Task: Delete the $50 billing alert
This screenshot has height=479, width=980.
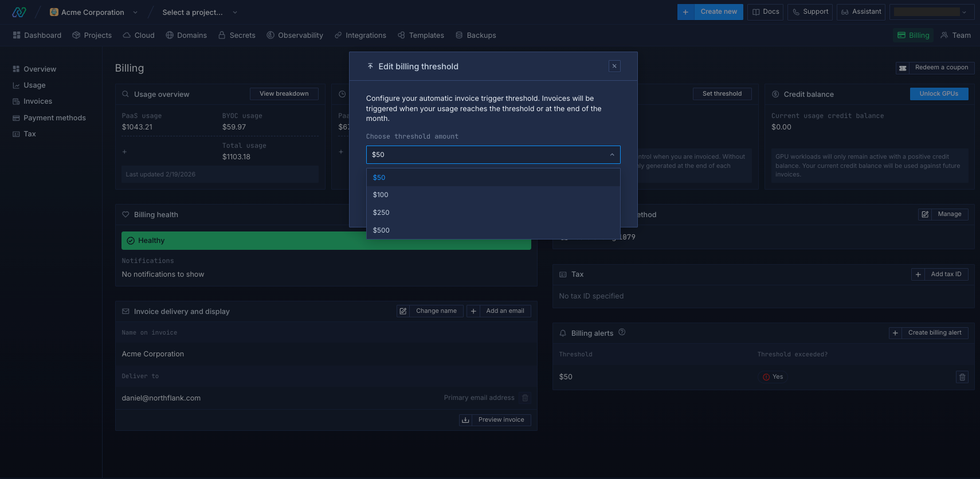Action: coord(962,377)
